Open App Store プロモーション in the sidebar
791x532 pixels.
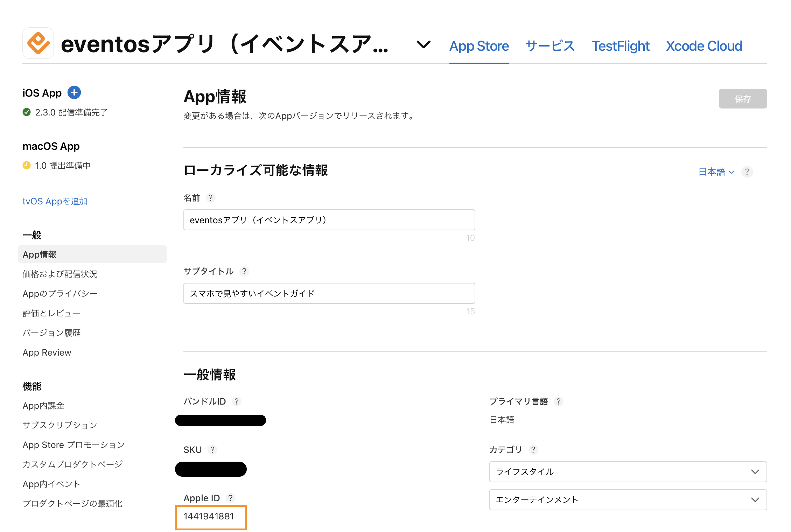coord(73,445)
